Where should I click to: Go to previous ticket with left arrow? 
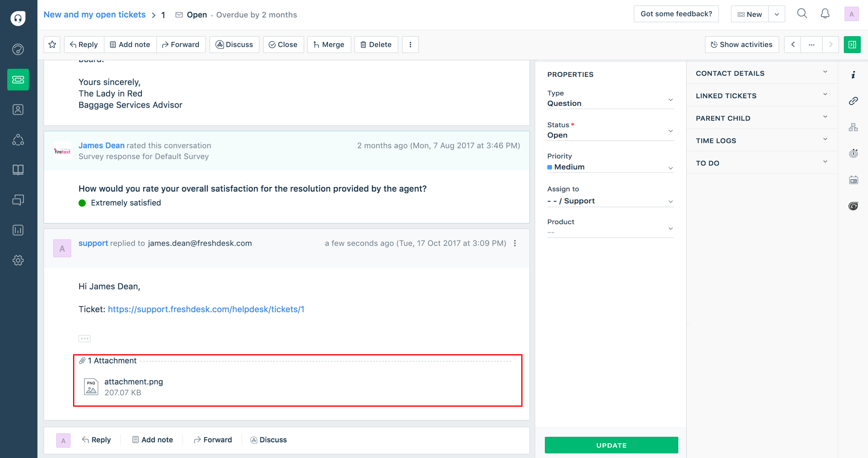[793, 44]
